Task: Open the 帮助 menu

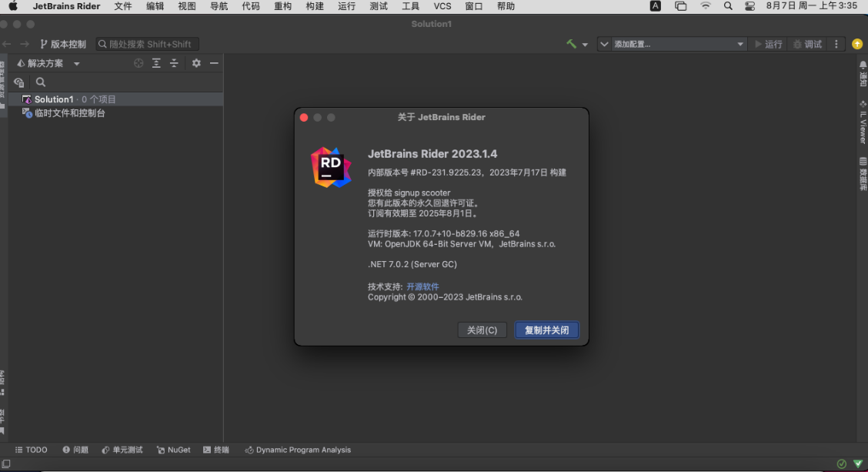Action: (506, 6)
